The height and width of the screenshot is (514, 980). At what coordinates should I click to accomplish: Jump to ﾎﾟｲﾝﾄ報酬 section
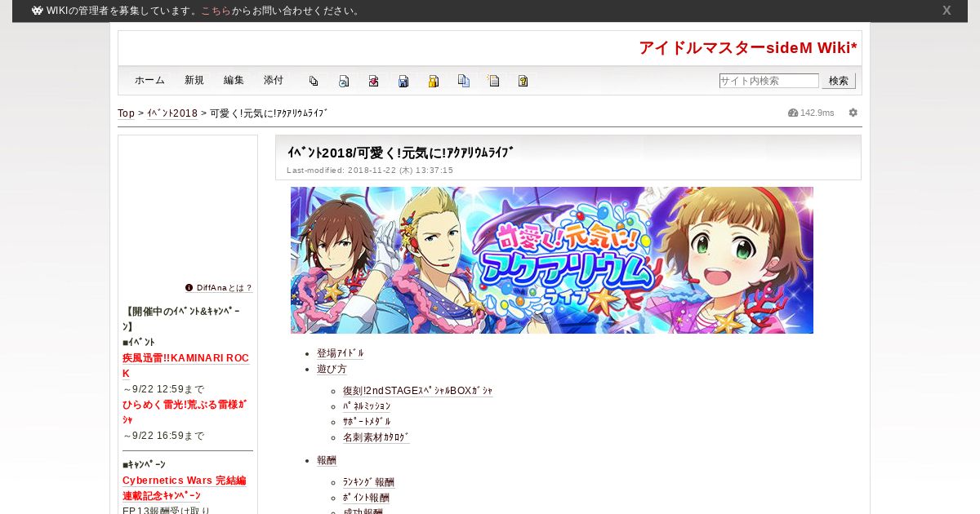point(366,498)
